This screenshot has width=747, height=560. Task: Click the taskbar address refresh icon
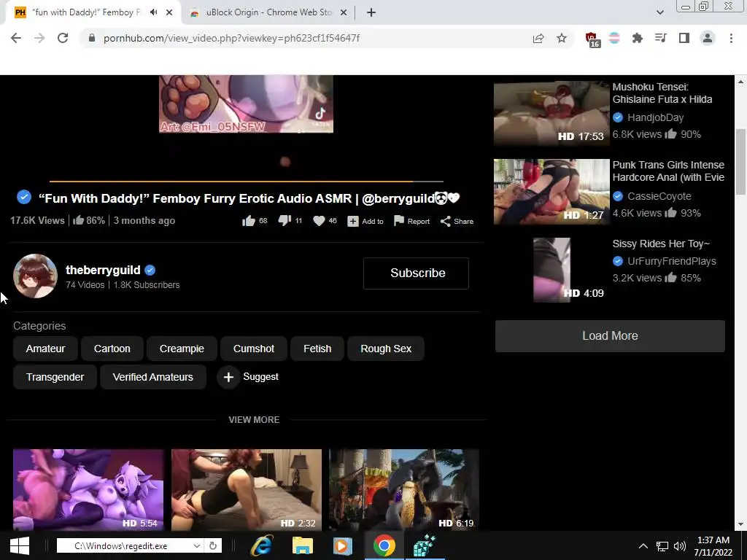[x=213, y=546]
